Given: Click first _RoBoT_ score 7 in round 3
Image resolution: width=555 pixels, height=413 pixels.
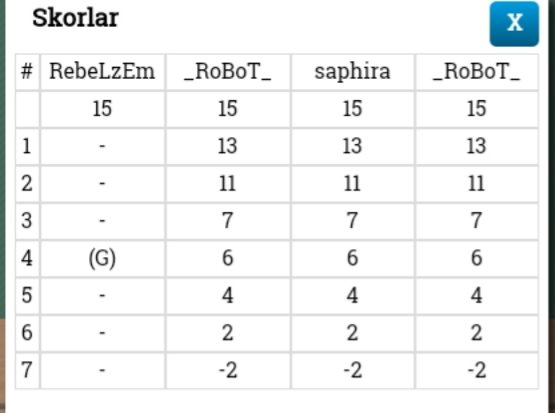Looking at the screenshot, I should [x=228, y=221].
